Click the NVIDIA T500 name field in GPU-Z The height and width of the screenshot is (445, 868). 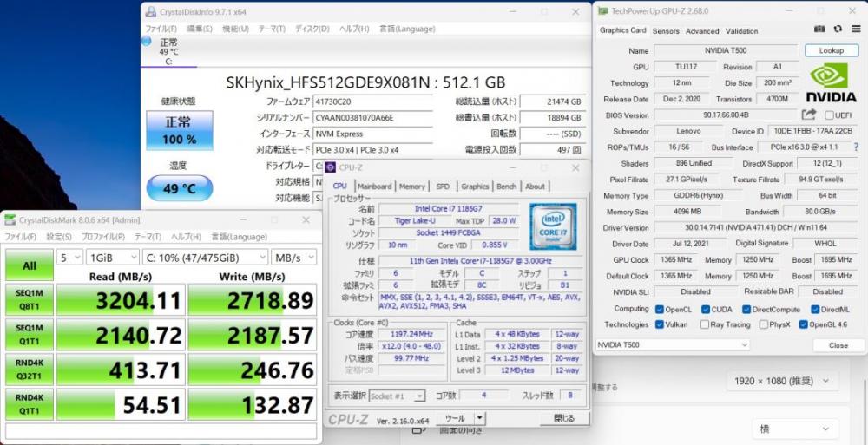tap(726, 50)
